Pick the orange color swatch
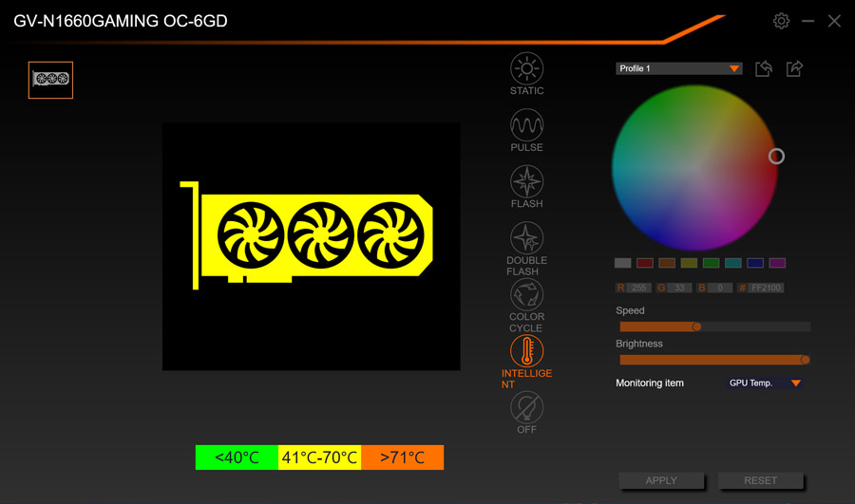855x504 pixels. click(667, 263)
